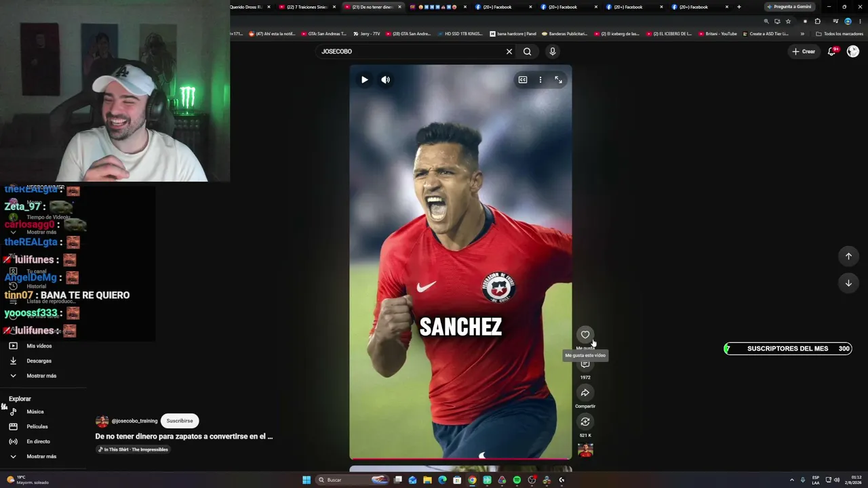
Task: Open Microsoft Edge from the taskbar
Action: [x=442, y=480]
